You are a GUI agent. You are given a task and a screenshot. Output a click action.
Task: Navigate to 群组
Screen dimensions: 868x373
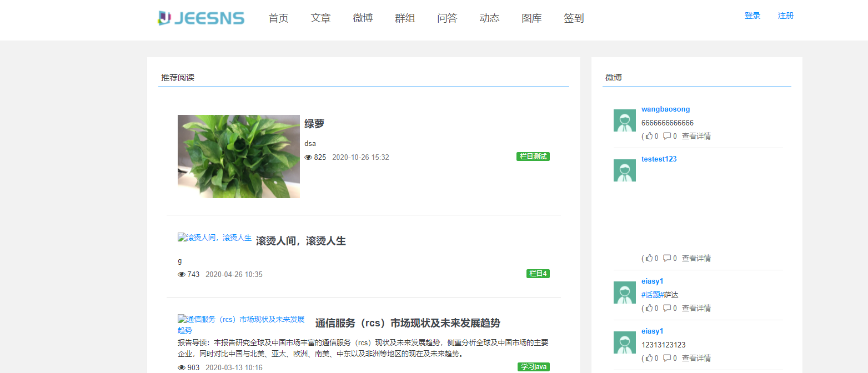click(405, 18)
